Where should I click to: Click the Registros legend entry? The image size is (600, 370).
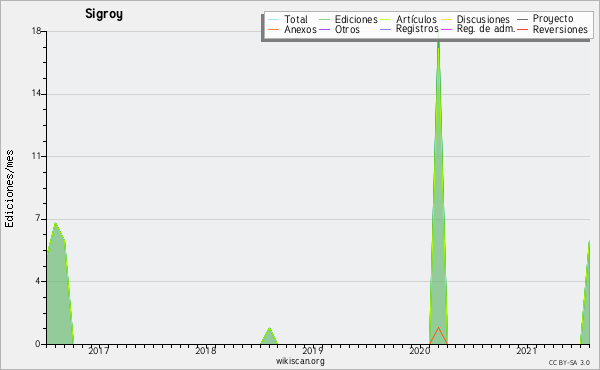(409, 29)
